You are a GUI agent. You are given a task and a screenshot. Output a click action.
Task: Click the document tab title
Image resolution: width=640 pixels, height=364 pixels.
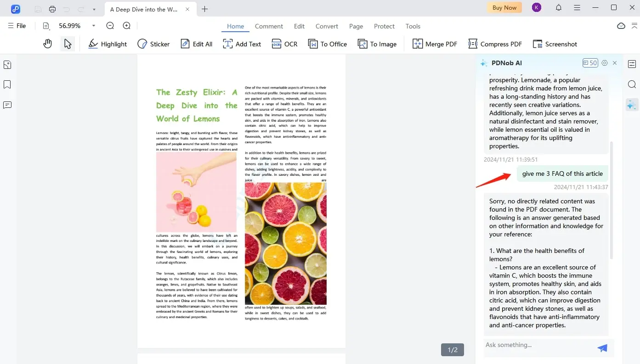click(144, 9)
